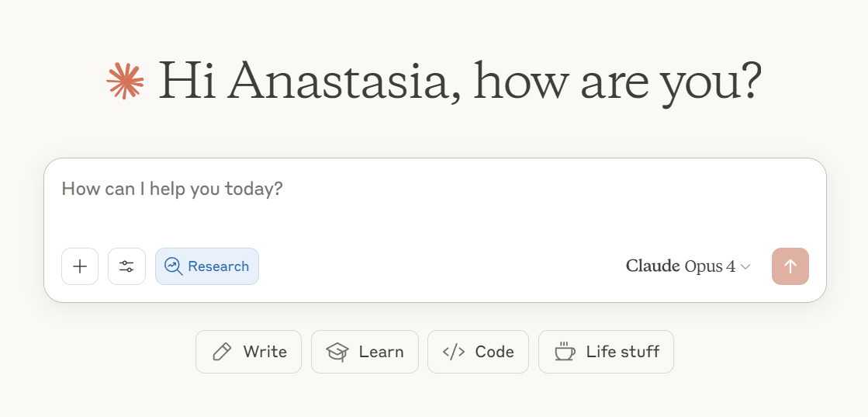
Task: Expand the Claude Opus 4 model selector
Action: [688, 266]
